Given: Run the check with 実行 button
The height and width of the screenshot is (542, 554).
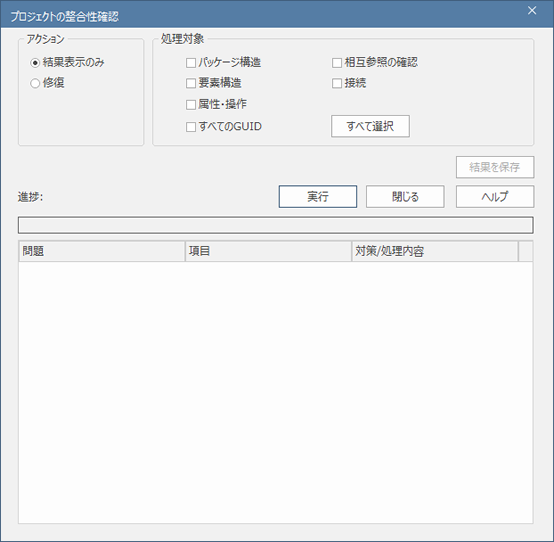Looking at the screenshot, I should click(318, 196).
